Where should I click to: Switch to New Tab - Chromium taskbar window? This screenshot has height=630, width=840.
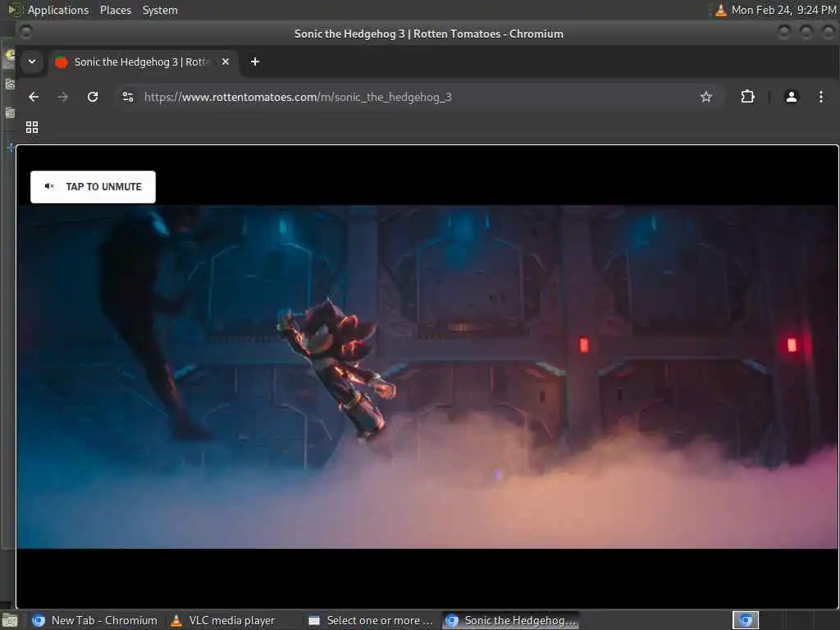(95, 620)
